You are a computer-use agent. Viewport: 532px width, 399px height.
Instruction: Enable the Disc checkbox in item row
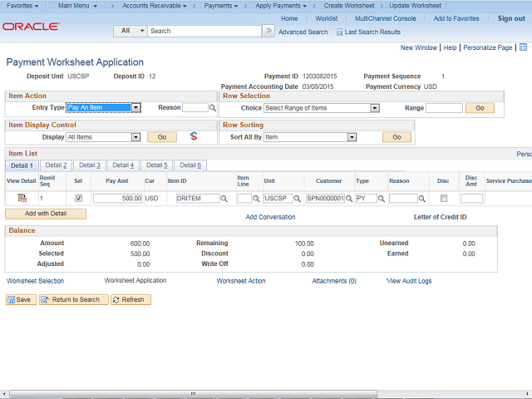(x=443, y=199)
